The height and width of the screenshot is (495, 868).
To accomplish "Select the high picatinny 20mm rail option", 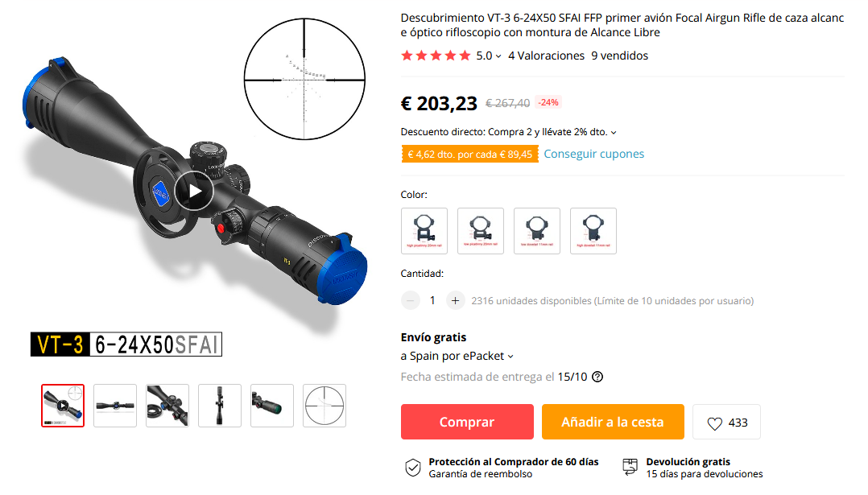I will pyautogui.click(x=424, y=231).
